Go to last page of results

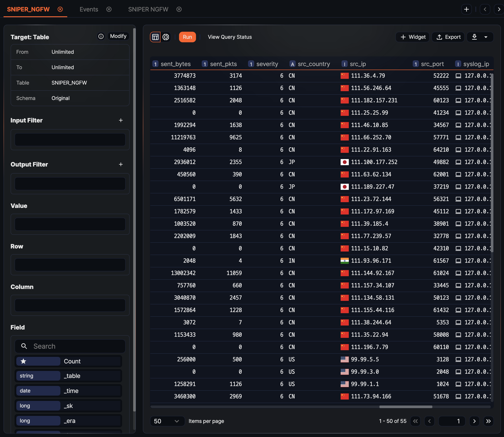(x=488, y=421)
